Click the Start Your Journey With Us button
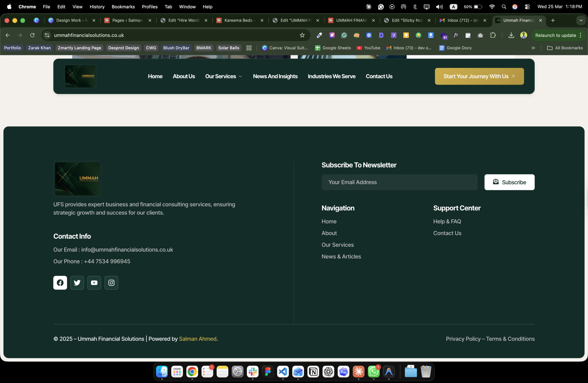Screen dimensions: 588x383 click(x=479, y=76)
